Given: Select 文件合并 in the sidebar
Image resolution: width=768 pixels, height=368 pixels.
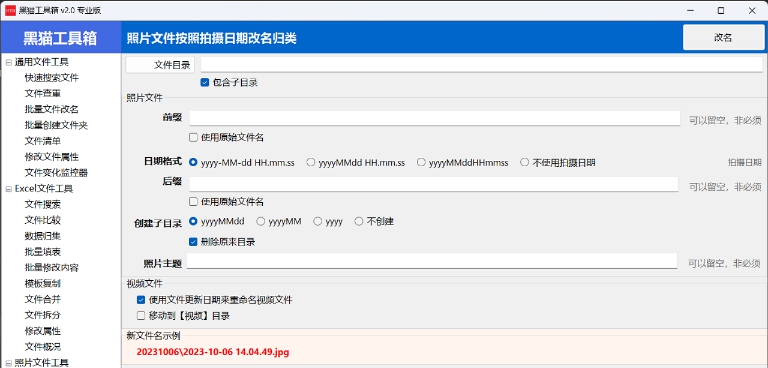Looking at the screenshot, I should (43, 299).
